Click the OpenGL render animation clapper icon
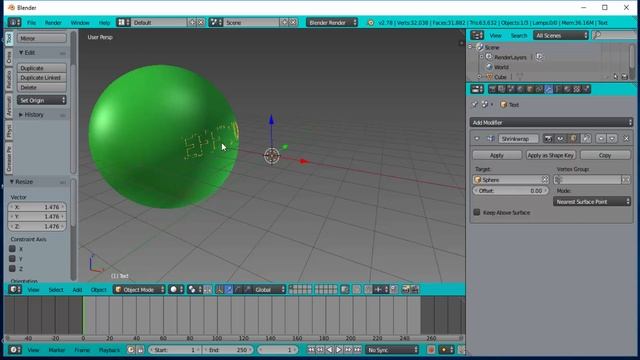The width and height of the screenshot is (640, 360). coord(415,289)
